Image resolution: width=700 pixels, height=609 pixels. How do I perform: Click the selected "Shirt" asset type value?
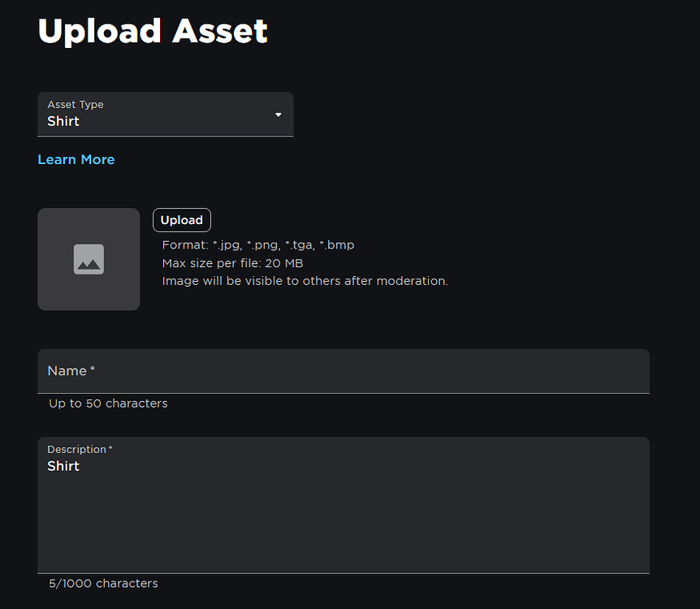[x=63, y=121]
